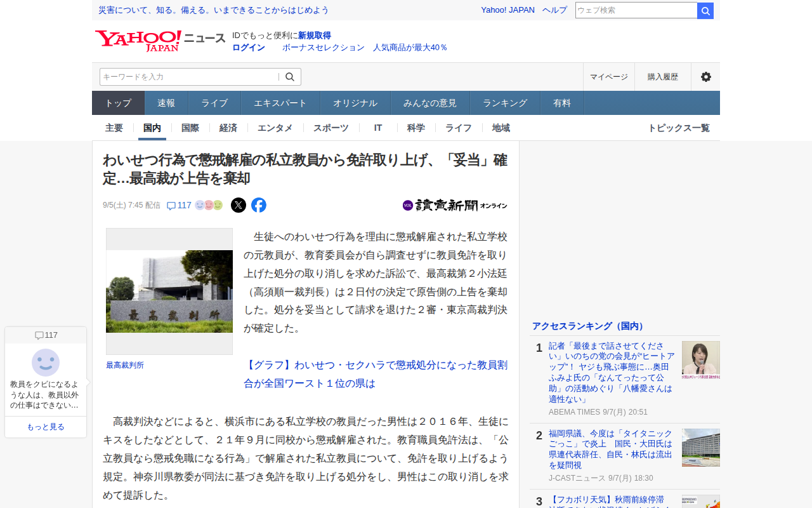812x508 pixels.
Task: Open トピックス一覧 link
Action: click(679, 128)
